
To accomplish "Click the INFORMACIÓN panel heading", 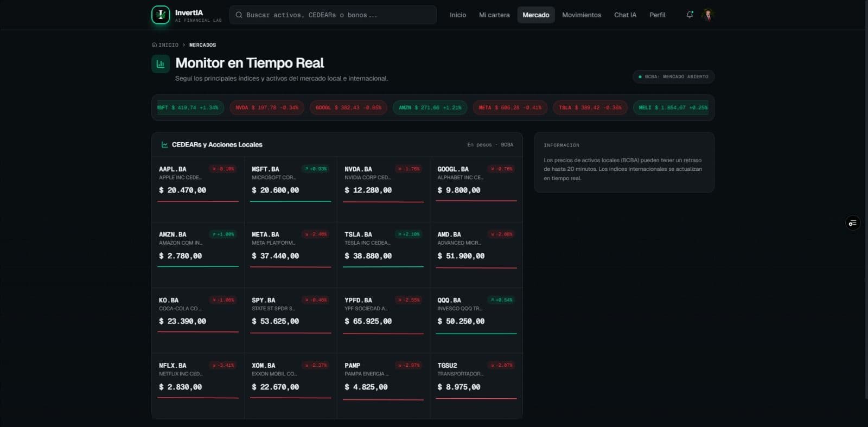I will coord(561,145).
